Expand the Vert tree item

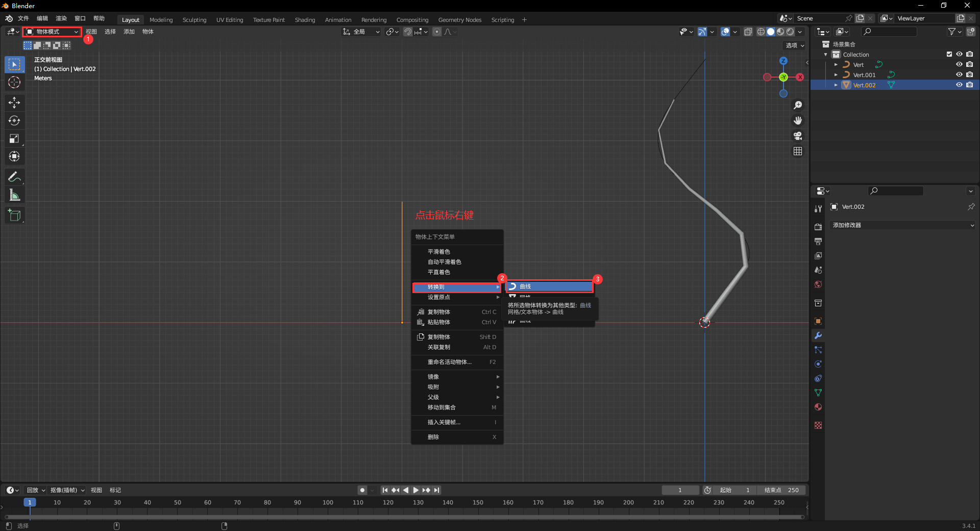(836, 65)
